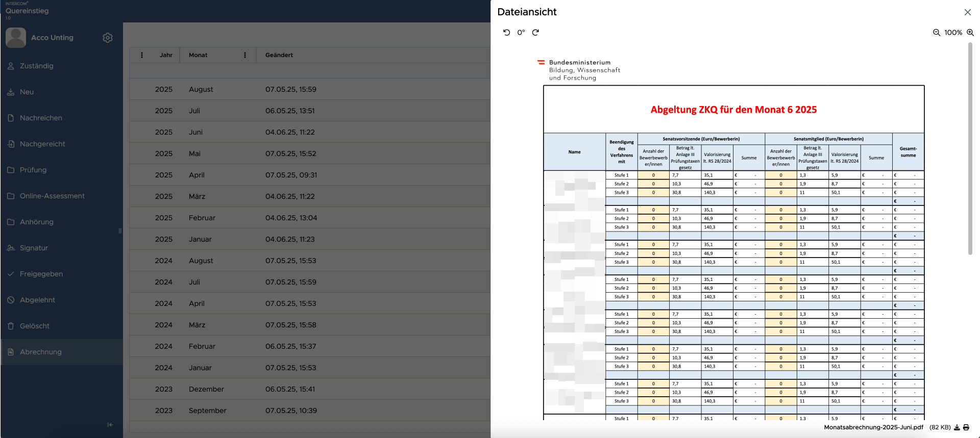980x438 pixels.
Task: Print the Monatsabrechnung PDF
Action: point(966,427)
